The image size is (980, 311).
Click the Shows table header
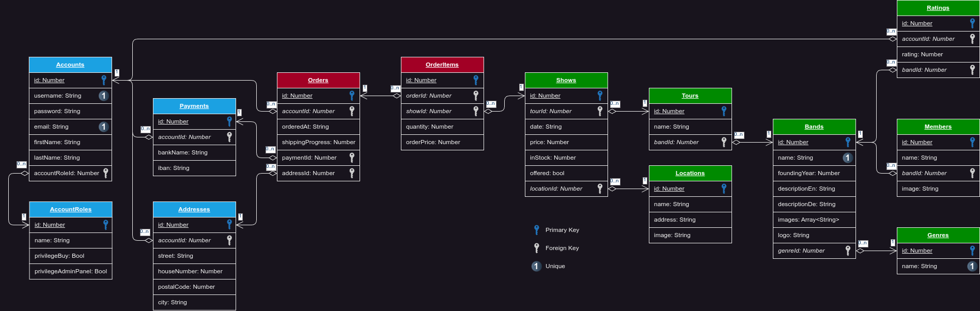tap(566, 80)
